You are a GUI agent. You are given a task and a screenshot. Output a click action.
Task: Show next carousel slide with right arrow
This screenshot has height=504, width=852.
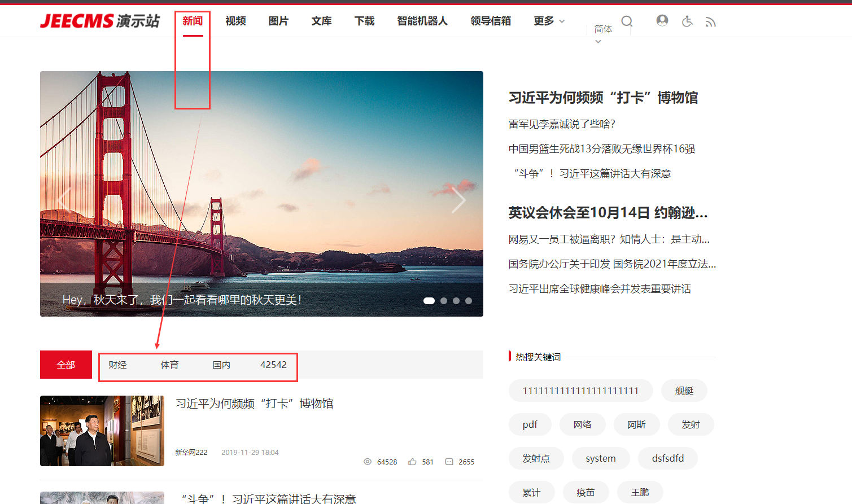click(x=458, y=200)
